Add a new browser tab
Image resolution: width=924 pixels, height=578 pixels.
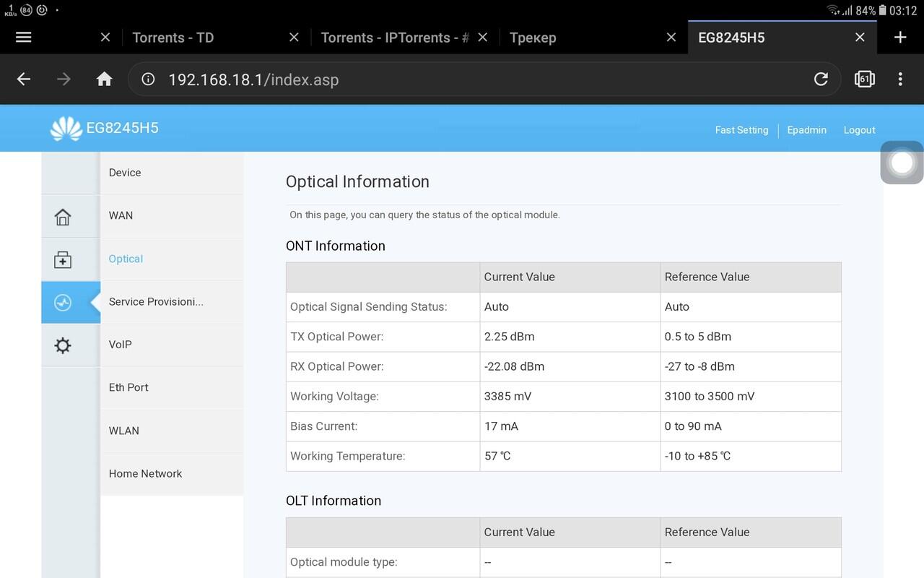[x=900, y=38]
